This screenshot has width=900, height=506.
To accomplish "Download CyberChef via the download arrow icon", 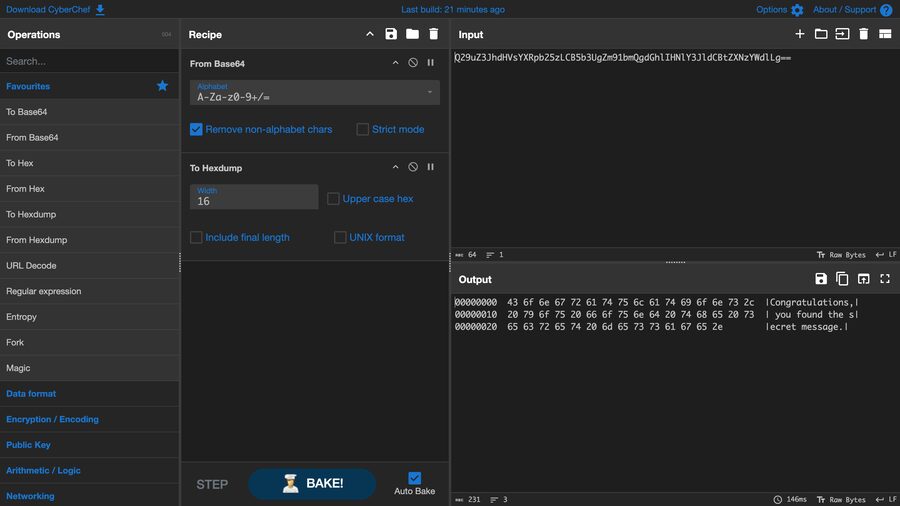I will point(100,10).
